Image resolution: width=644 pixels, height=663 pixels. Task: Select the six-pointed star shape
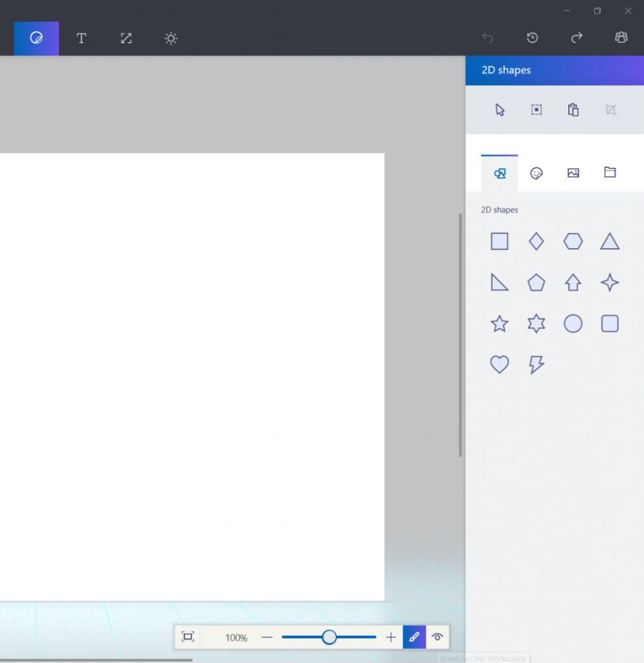click(x=536, y=324)
